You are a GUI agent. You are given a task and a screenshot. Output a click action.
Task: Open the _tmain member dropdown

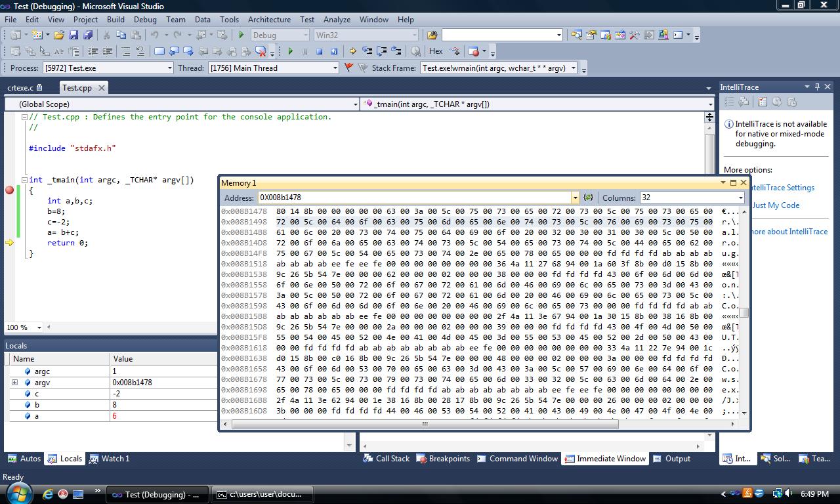537,104
